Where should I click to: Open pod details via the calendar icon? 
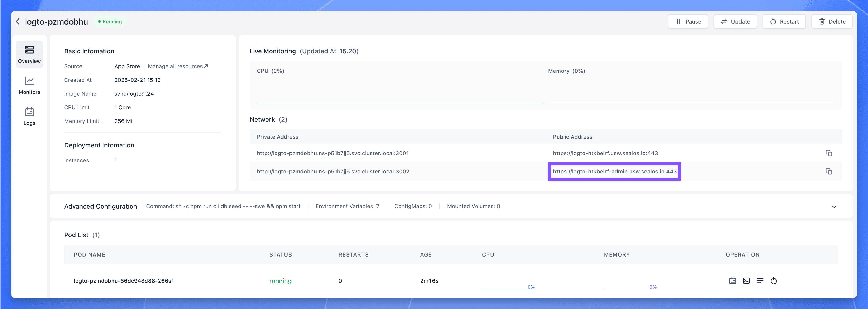[732, 281]
